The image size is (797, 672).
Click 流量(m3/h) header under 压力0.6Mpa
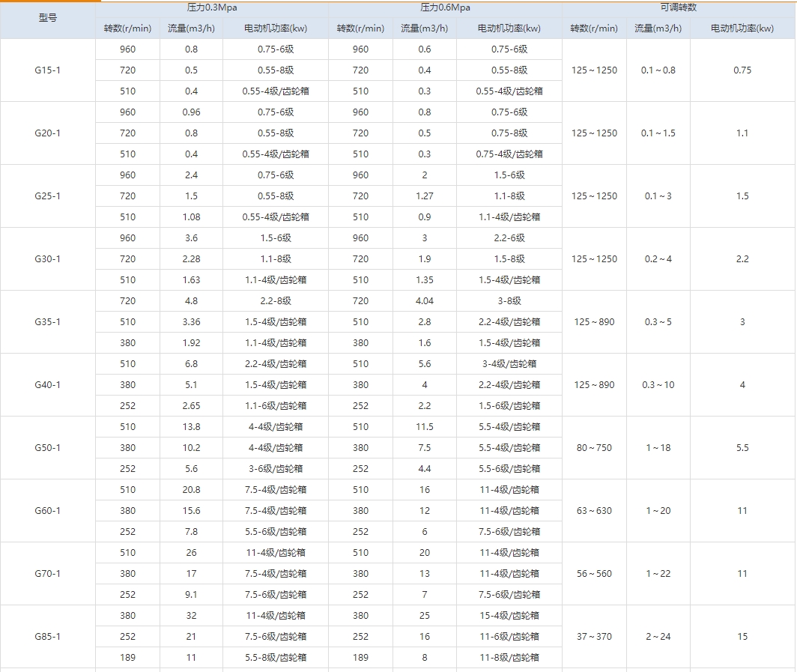tap(425, 28)
